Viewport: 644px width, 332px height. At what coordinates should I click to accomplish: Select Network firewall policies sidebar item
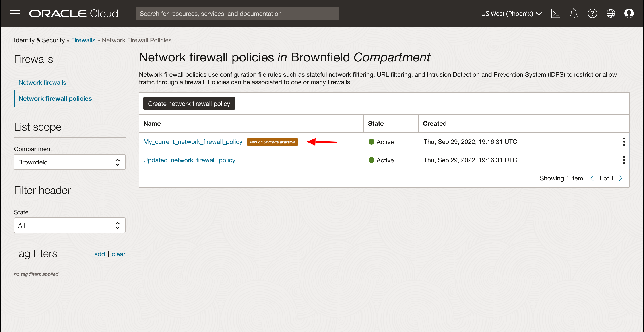pos(55,98)
